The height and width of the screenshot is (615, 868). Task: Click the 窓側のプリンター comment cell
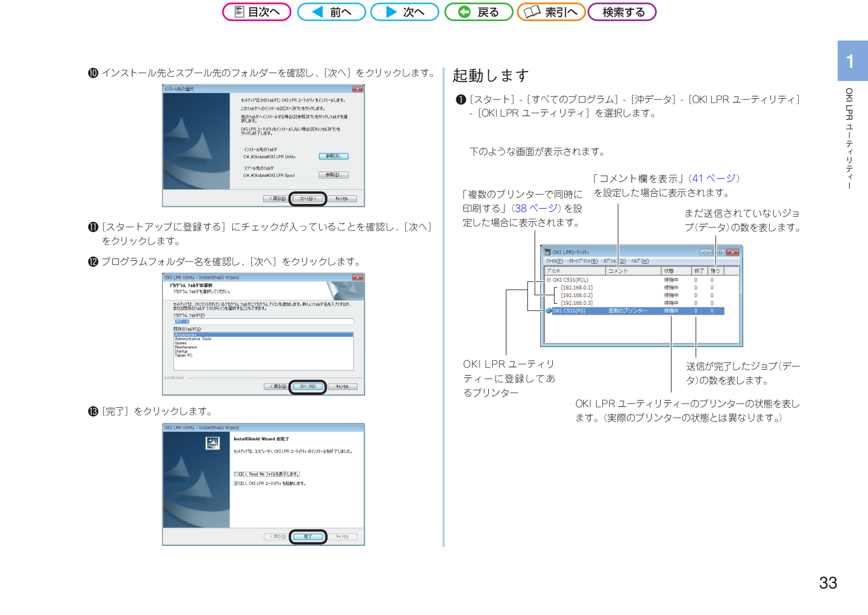pos(627,311)
